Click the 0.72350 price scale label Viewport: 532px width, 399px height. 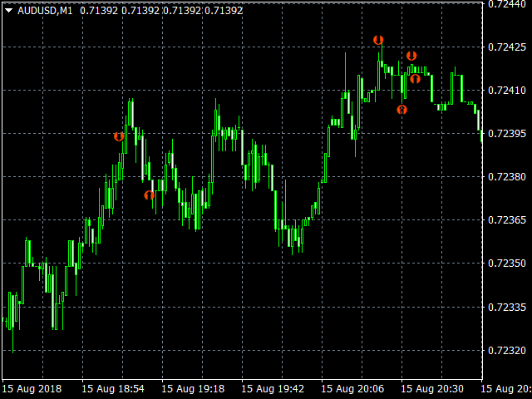506,264
